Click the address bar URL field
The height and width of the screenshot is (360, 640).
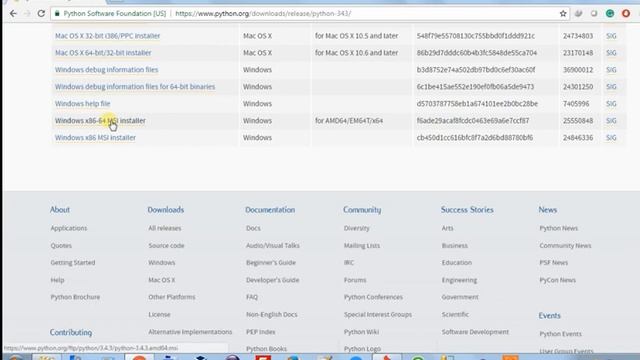point(310,13)
